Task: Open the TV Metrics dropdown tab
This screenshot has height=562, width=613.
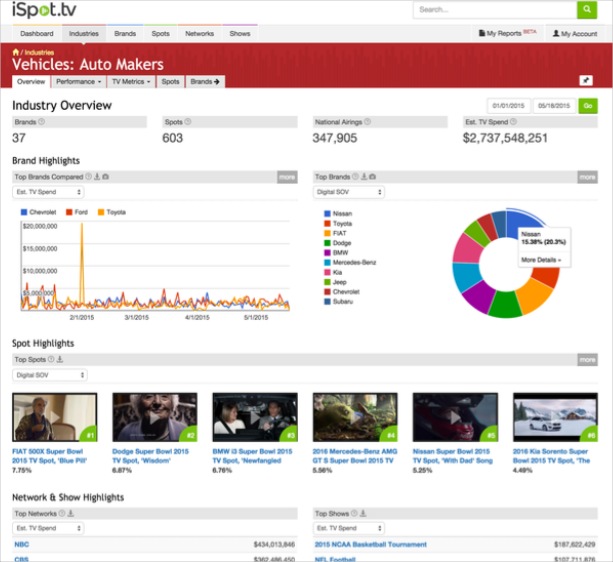Action: tap(131, 81)
